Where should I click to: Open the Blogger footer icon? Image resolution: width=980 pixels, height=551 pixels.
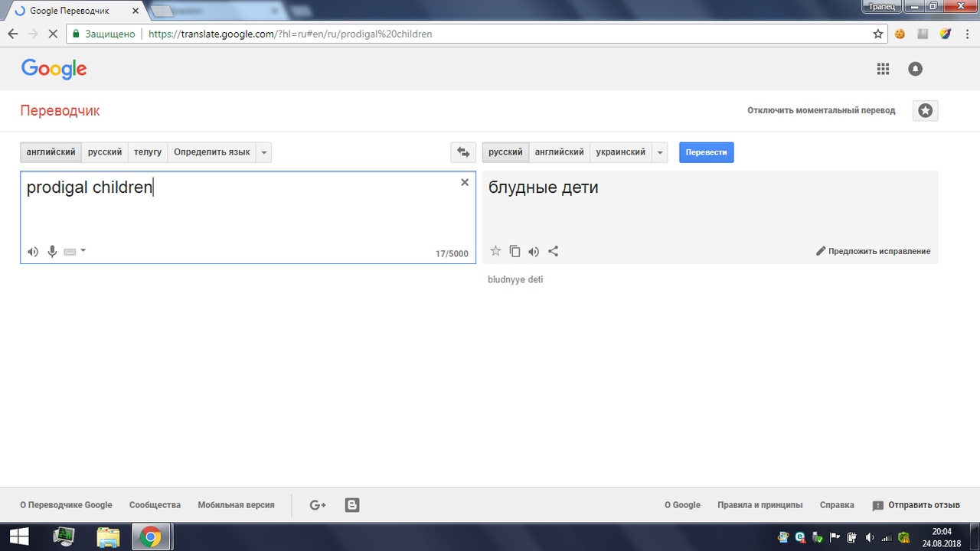[x=352, y=505]
